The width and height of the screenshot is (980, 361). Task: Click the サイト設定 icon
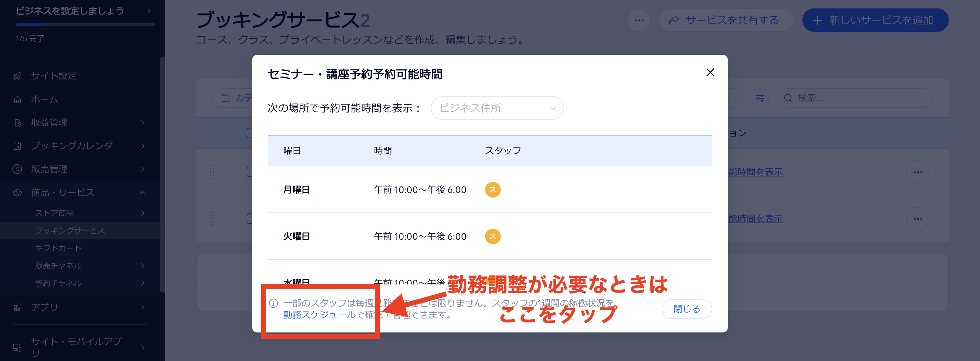(17, 76)
